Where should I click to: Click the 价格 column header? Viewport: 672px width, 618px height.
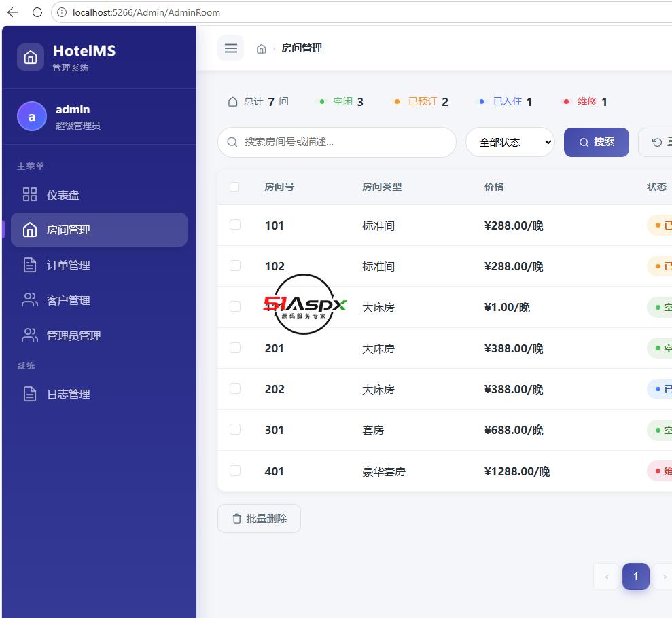point(494,187)
